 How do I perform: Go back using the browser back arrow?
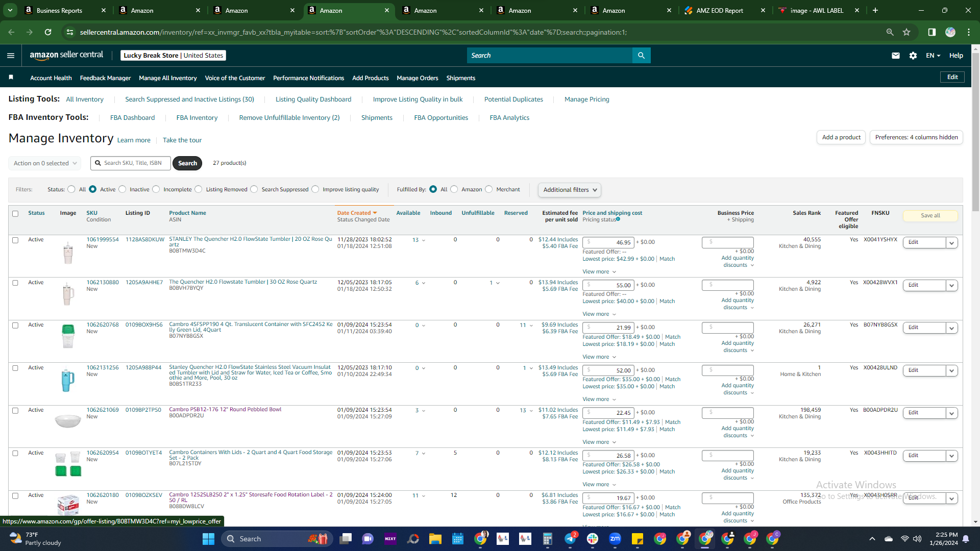pos(11,32)
